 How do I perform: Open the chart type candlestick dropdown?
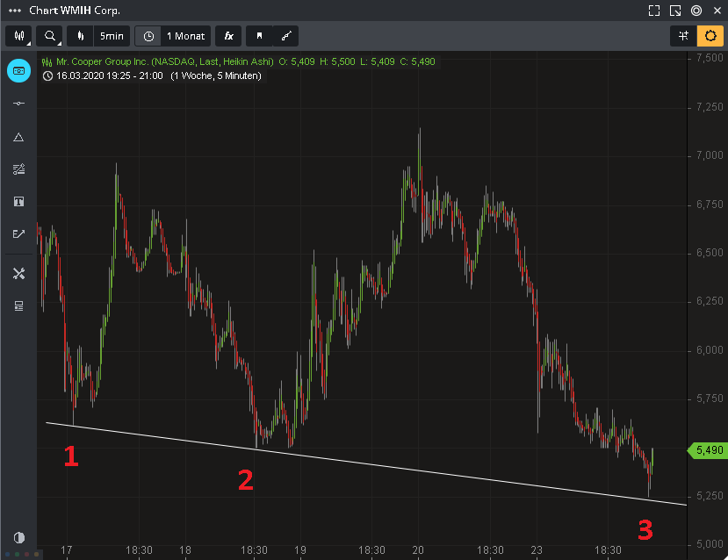tap(18, 36)
